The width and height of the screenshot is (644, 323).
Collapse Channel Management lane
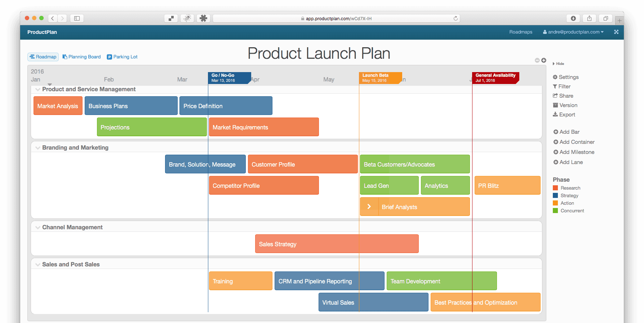pyautogui.click(x=38, y=227)
